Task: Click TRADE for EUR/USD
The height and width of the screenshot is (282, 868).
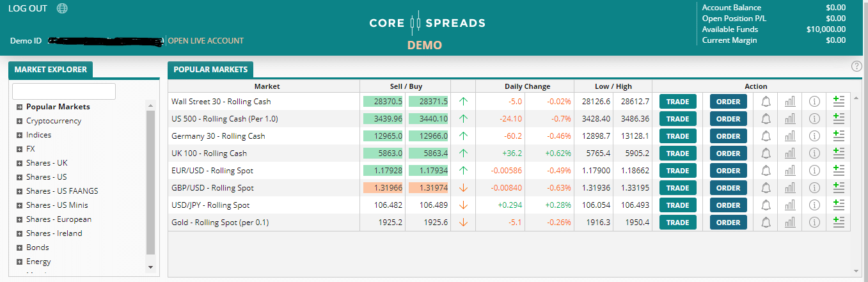Action: coord(677,170)
